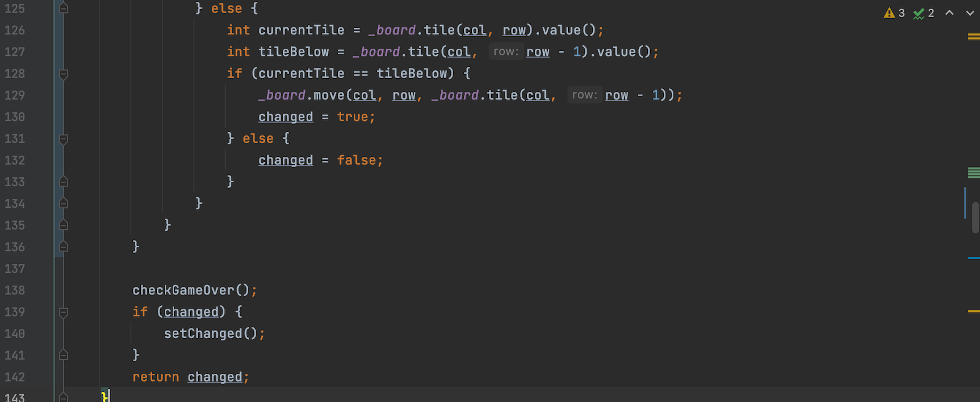The image size is (980, 402).
Task: Click the "row:" parameter hint on line 129
Action: click(584, 95)
